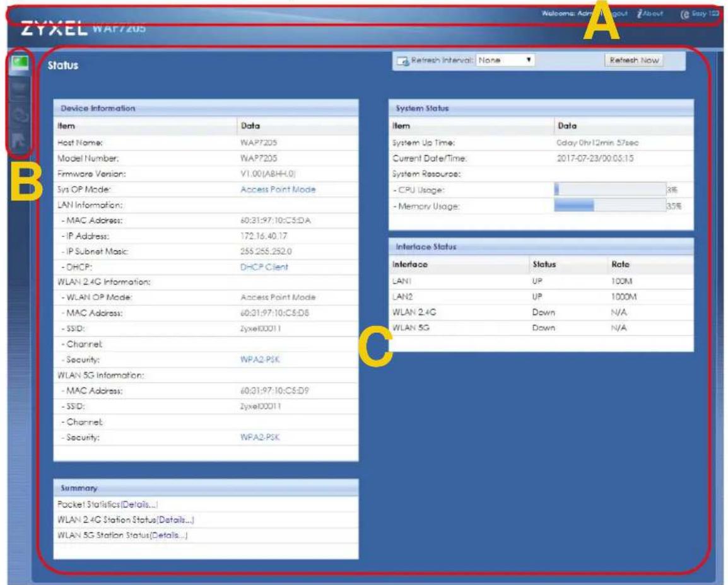The image size is (728, 585).
Task: Click the LAN2 interface row
Action: [541, 296]
